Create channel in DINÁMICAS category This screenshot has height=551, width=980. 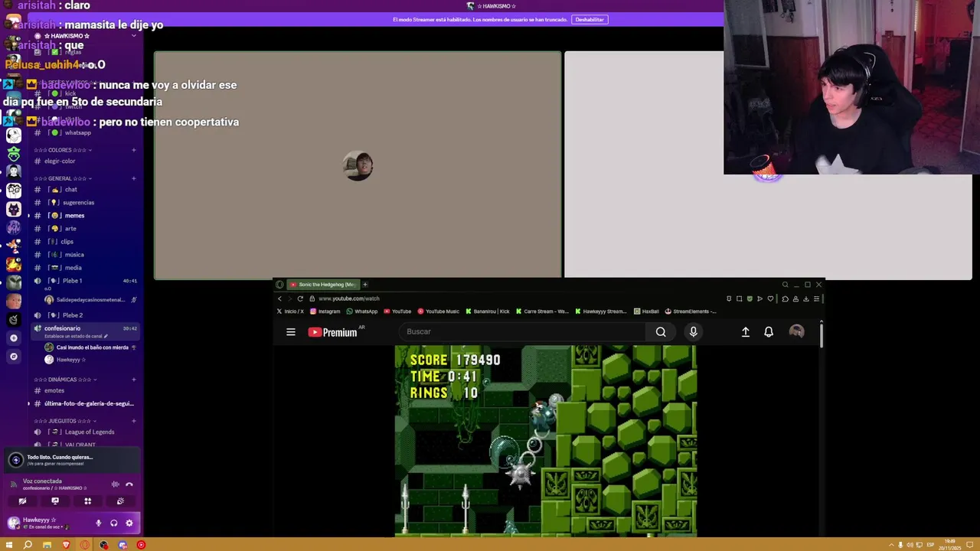[x=133, y=380]
